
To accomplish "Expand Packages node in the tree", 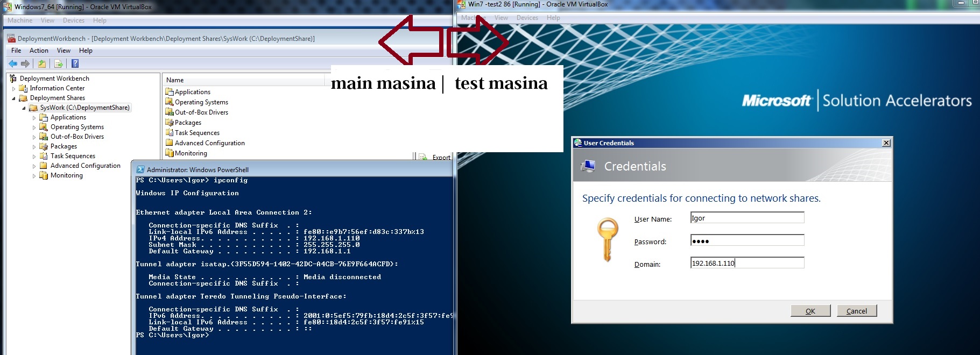I will 34,146.
